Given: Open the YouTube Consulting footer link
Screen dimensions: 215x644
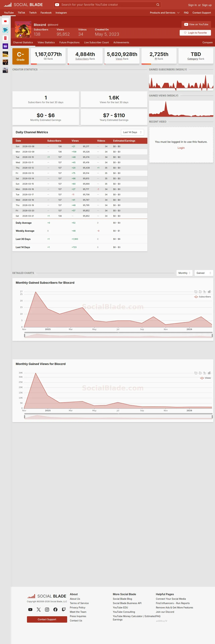Looking at the screenshot, I should [124, 612].
